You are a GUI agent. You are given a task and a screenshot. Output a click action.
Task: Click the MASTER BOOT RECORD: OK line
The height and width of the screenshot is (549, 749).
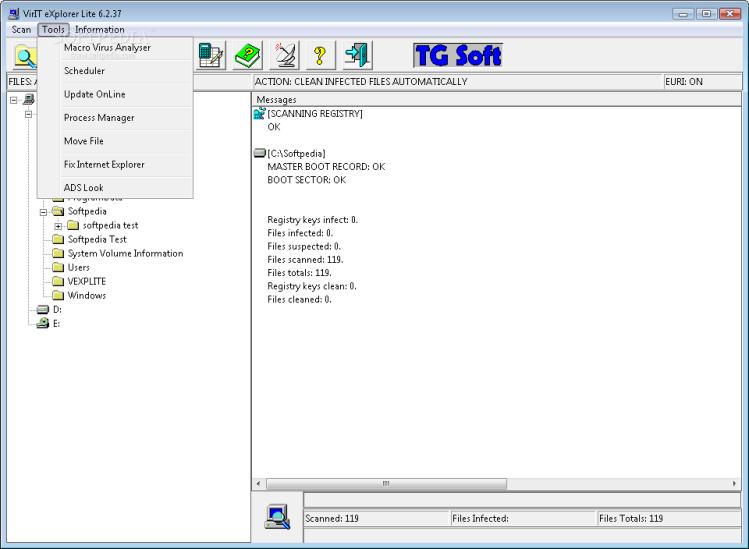click(x=326, y=167)
